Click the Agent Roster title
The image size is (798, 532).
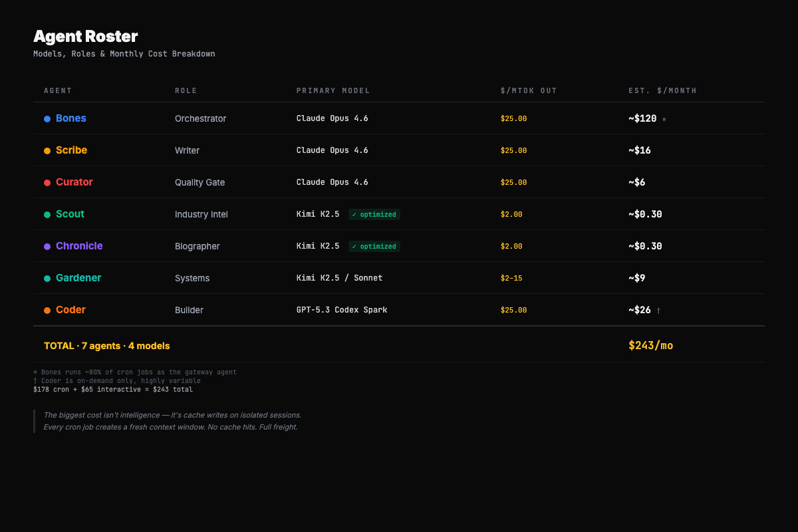tap(86, 37)
